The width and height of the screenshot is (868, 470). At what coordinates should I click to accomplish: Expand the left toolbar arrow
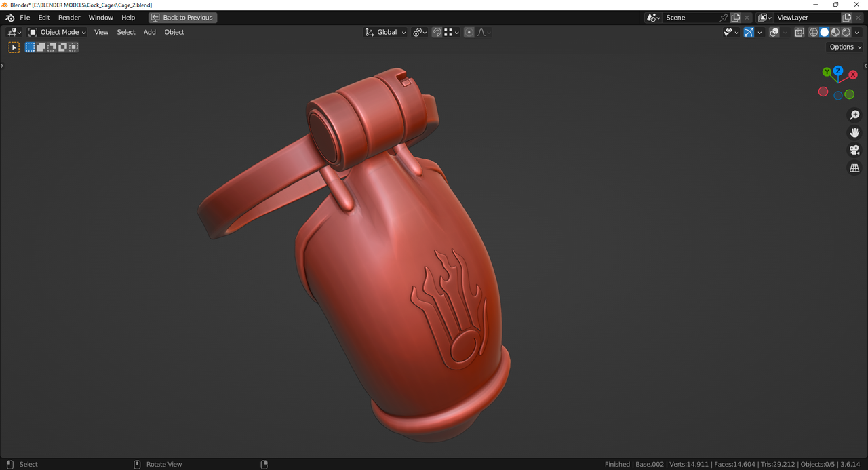(2, 66)
